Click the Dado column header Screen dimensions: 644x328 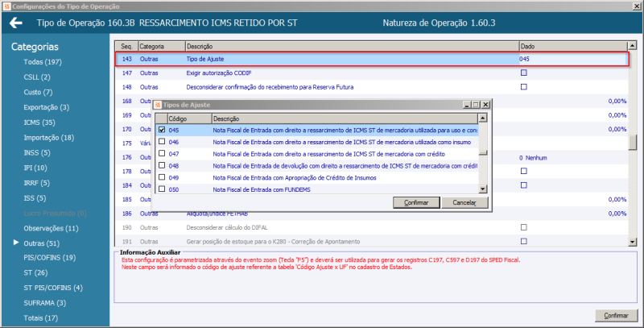pos(573,46)
